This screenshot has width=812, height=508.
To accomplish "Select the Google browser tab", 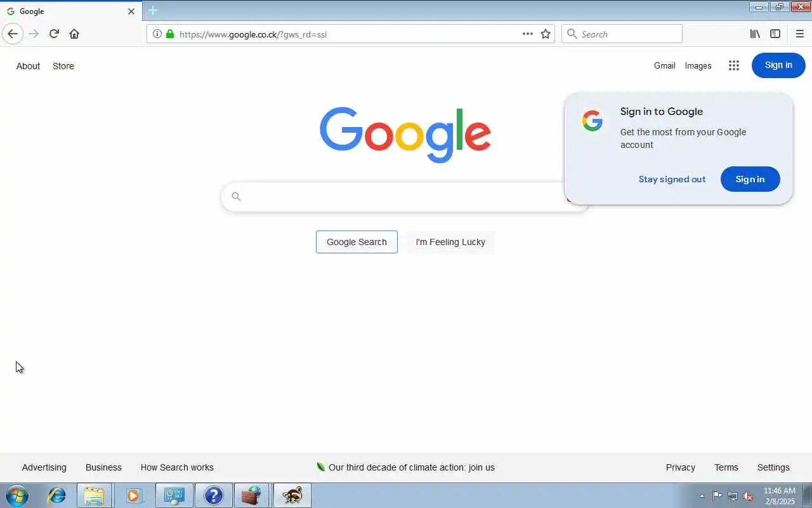I will coord(71,11).
